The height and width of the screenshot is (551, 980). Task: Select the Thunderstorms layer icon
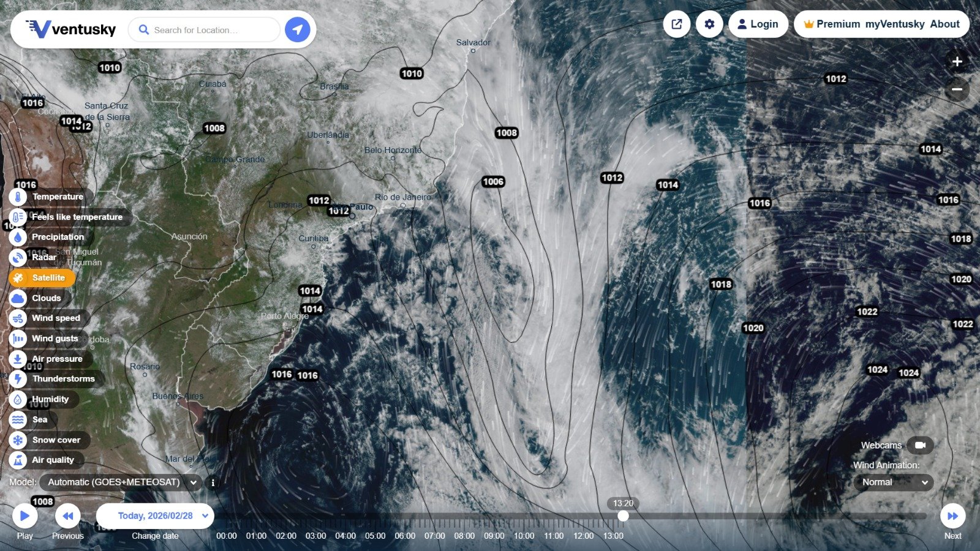[18, 379]
